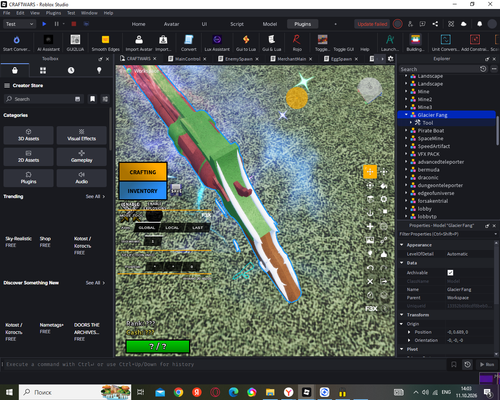Start the playtest with the play button
This screenshot has width=500, height=400.
(44, 24)
